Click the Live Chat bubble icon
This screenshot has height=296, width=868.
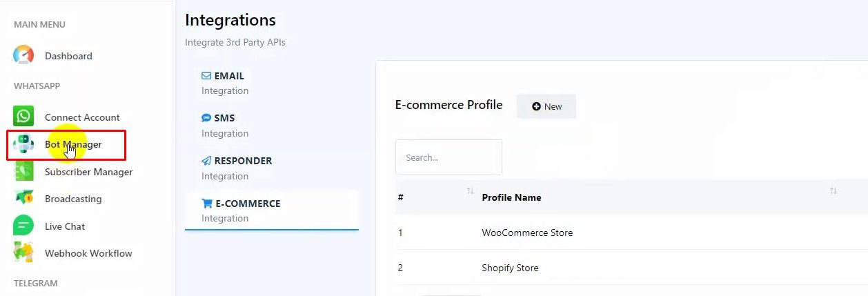pyautogui.click(x=23, y=226)
